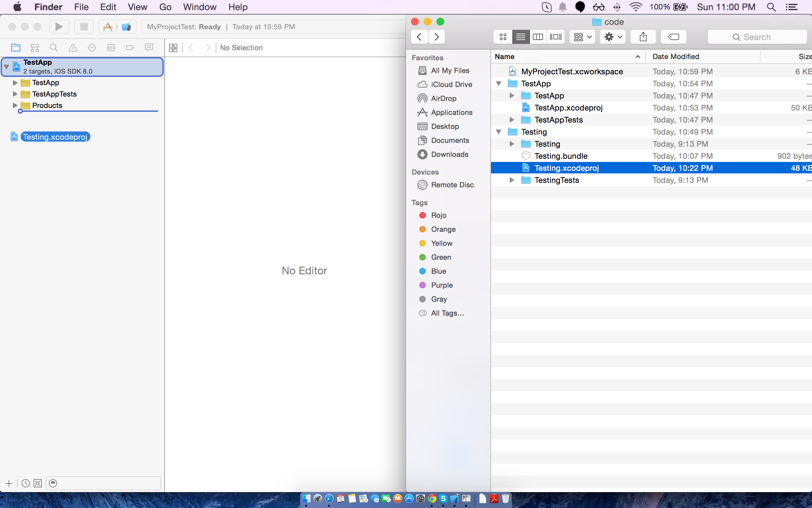The image size is (812, 508).
Task: Select Remote Disc under Devices
Action: coord(446,185)
